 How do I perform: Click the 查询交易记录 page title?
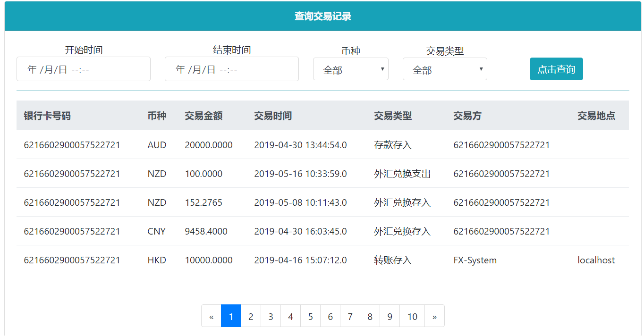pyautogui.click(x=323, y=17)
